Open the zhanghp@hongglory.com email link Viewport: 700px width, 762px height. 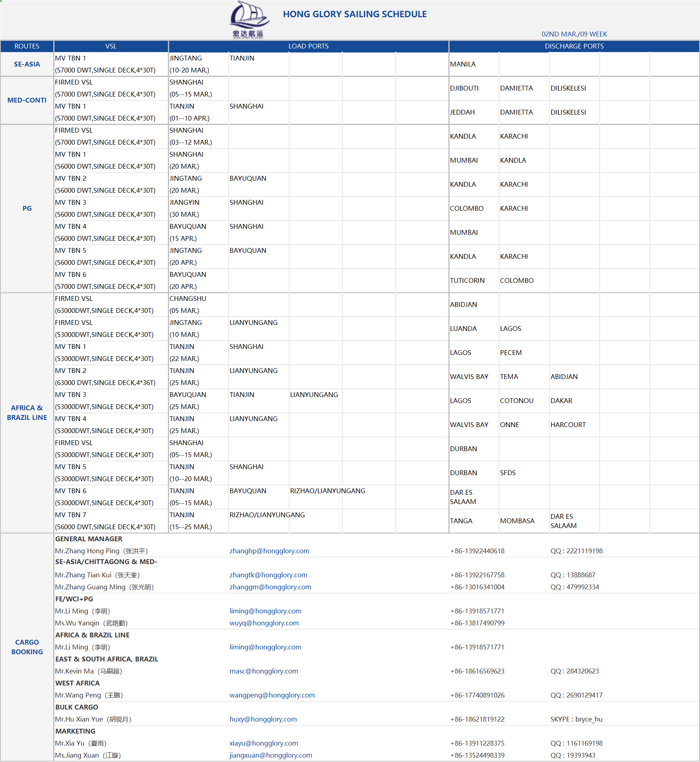[269, 551]
